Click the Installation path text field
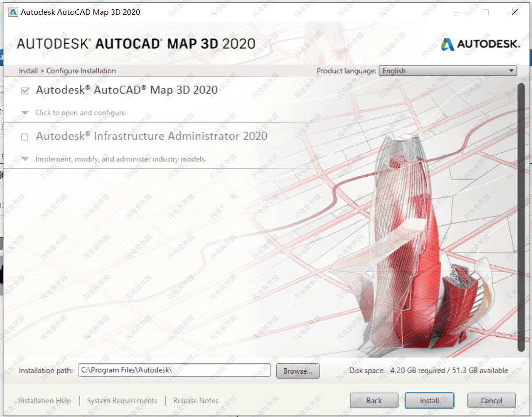This screenshot has height=417, width=532. tap(174, 370)
